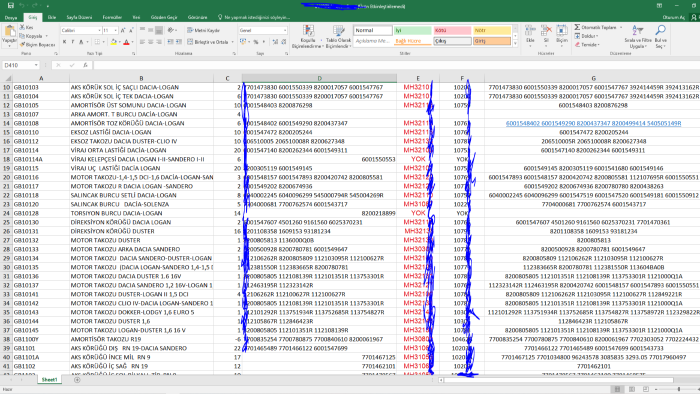Switch to the Formüller tab

tap(112, 17)
